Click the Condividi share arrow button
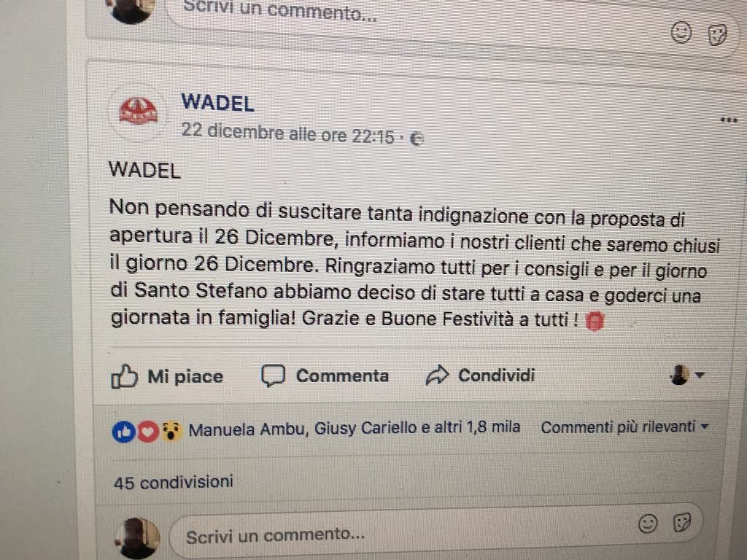 tap(480, 376)
